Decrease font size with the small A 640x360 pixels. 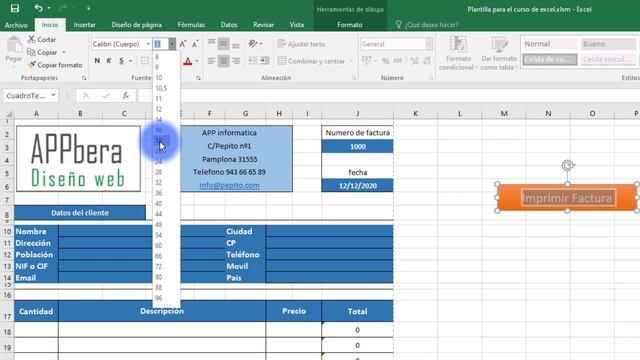pos(195,44)
